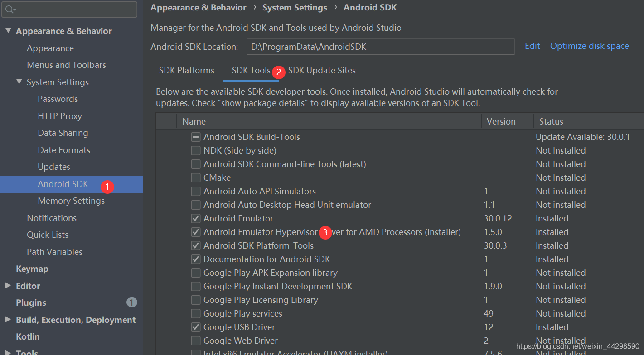Click the Optimize disk space link

click(x=590, y=46)
